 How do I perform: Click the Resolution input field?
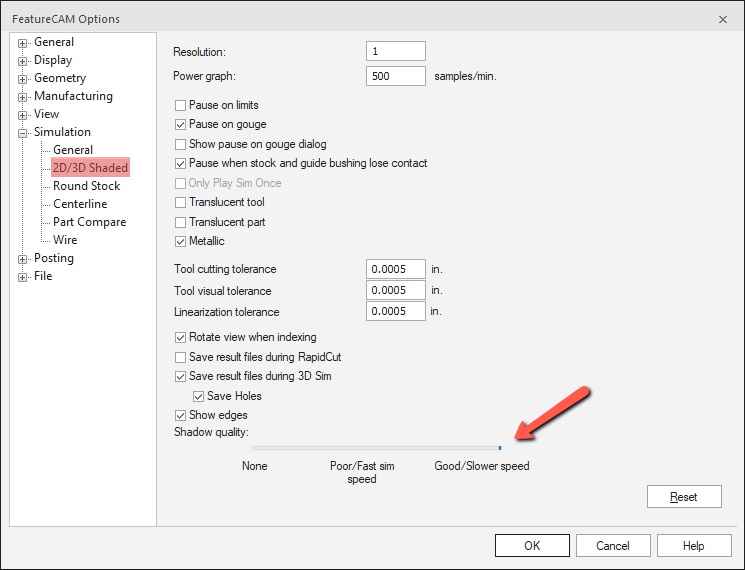396,51
